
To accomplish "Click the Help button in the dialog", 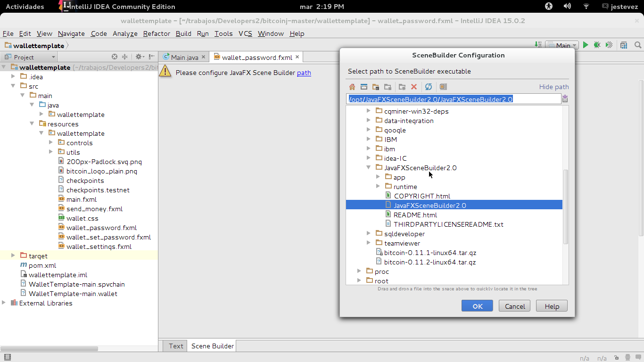I will coord(552,306).
